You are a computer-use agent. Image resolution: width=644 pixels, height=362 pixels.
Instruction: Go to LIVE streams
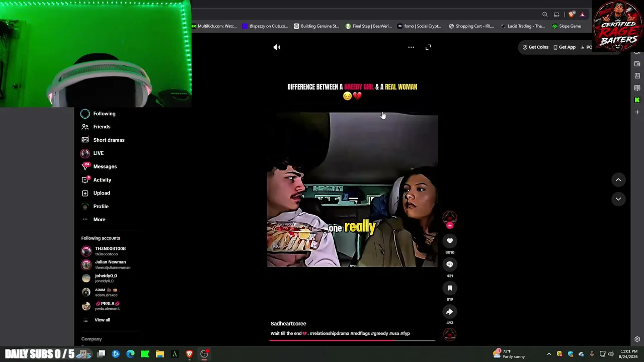coord(98,153)
